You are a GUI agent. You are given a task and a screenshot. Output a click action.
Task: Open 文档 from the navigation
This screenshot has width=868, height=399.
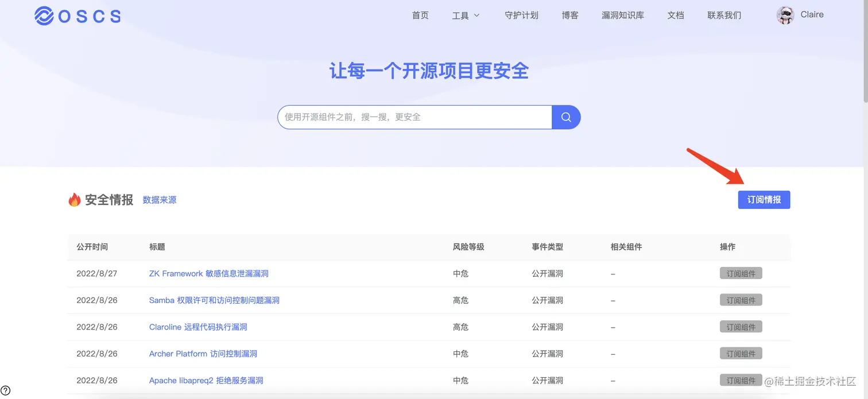click(676, 16)
